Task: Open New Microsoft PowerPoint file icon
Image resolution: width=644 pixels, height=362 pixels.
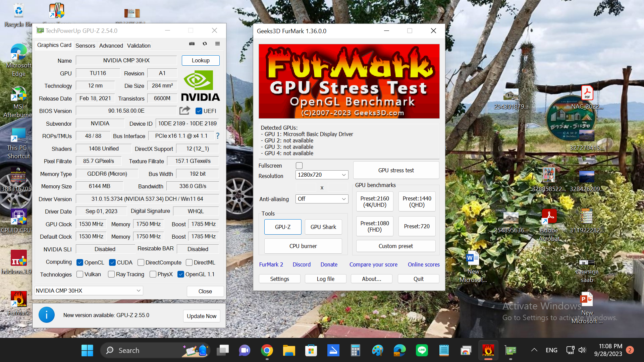Action: click(587, 308)
